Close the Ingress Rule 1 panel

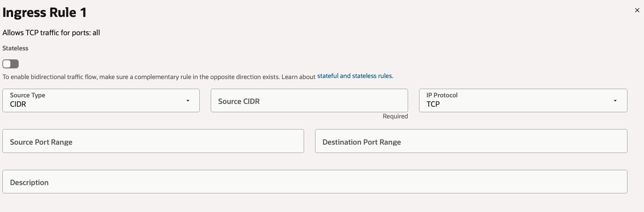click(637, 10)
